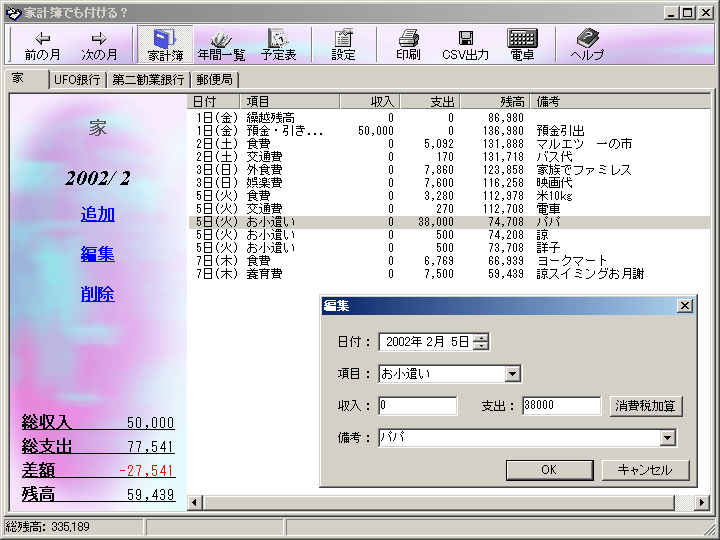Select the 電車 transport row
The image size is (720, 540).
(x=449, y=209)
